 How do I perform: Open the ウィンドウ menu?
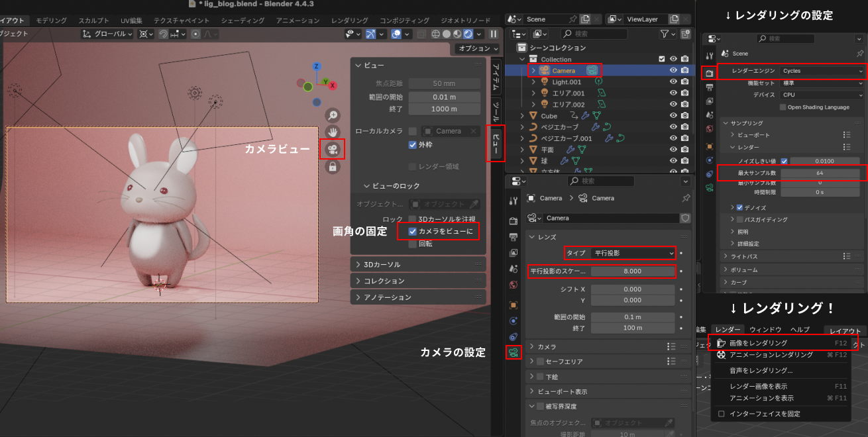pyautogui.click(x=765, y=330)
